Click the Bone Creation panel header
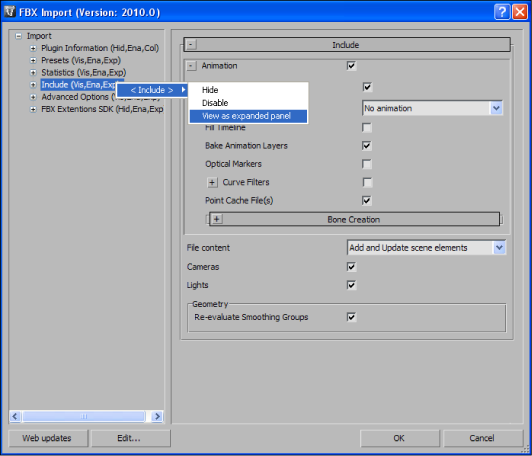 pyautogui.click(x=354, y=219)
